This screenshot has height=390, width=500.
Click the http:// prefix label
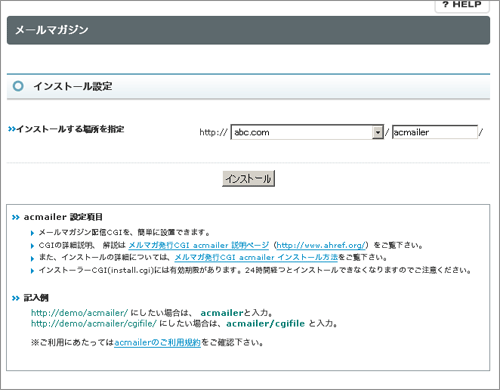pos(213,132)
